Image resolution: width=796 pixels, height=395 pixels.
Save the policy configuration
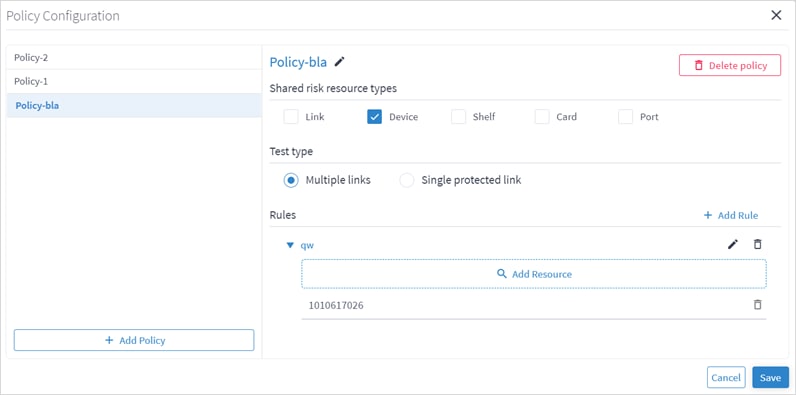tap(771, 378)
